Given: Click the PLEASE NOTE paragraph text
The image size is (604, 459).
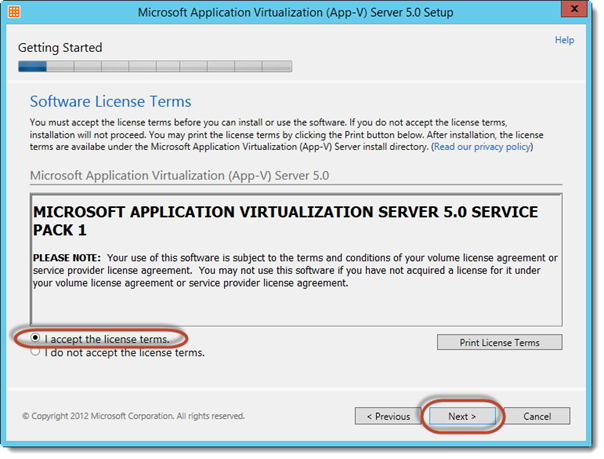Looking at the screenshot, I should click(x=295, y=270).
